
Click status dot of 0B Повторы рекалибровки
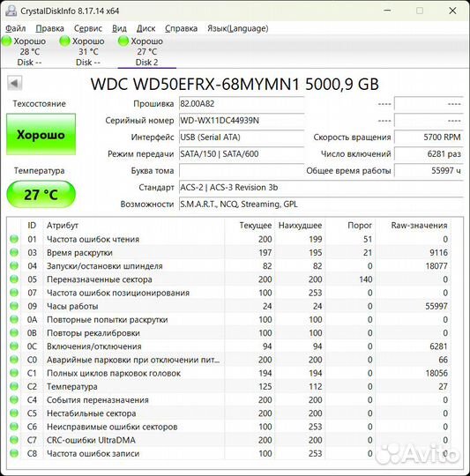pyautogui.click(x=14, y=332)
